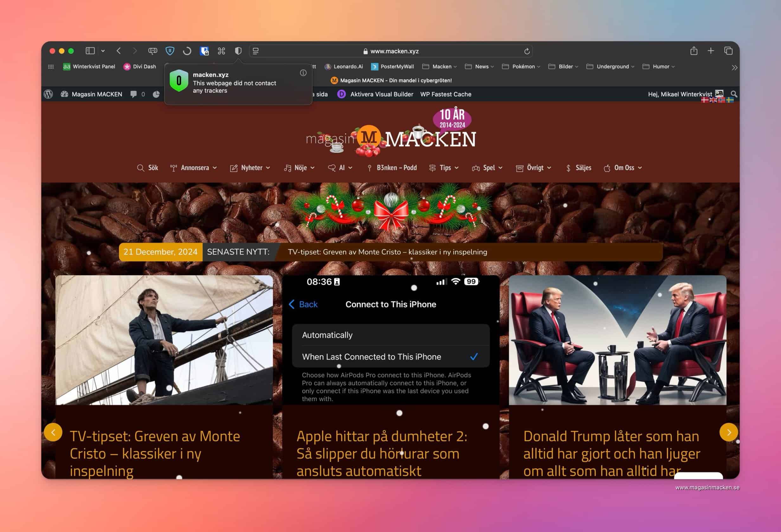The width and height of the screenshot is (781, 532).
Task: Click the info icon in tracker popup
Action: [x=303, y=73]
